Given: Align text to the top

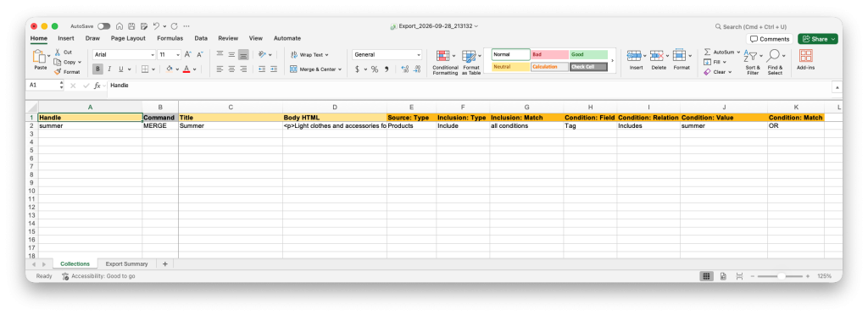Looking at the screenshot, I should pos(220,54).
